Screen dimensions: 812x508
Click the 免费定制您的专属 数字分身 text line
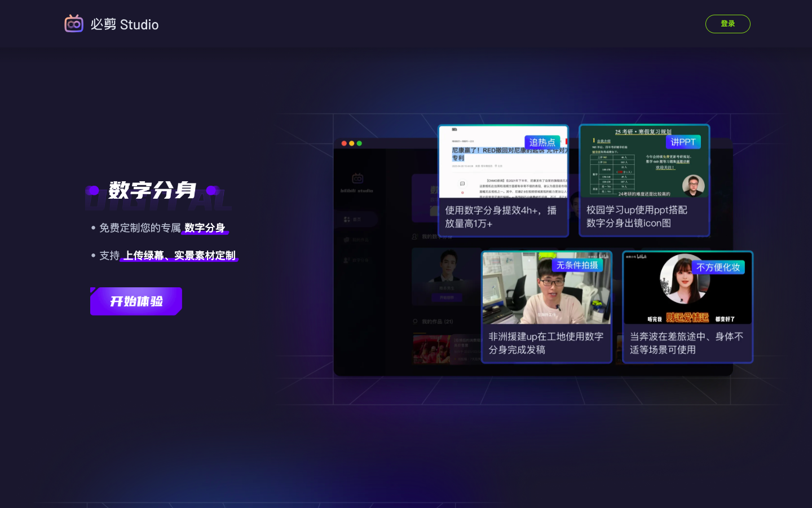pyautogui.click(x=162, y=228)
